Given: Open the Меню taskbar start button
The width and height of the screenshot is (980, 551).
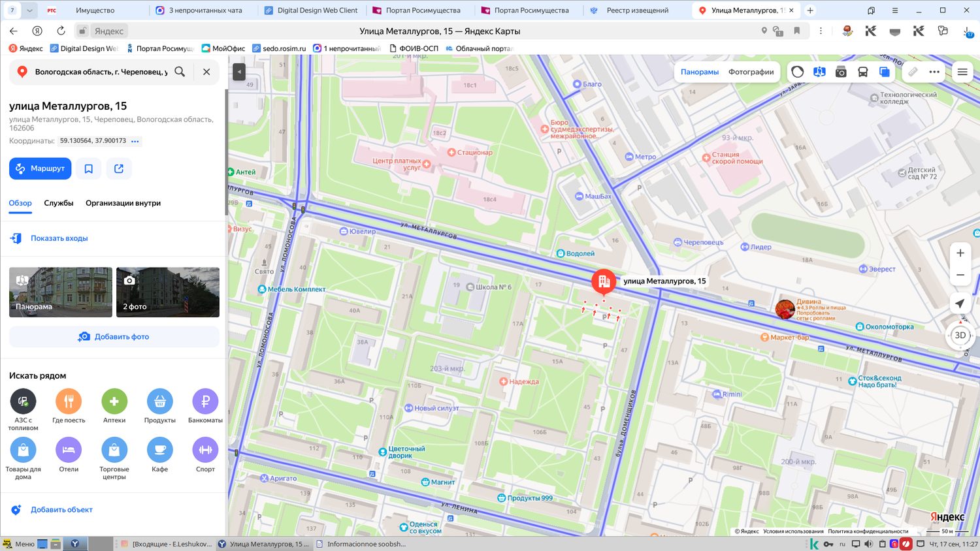Looking at the screenshot, I should [18, 544].
